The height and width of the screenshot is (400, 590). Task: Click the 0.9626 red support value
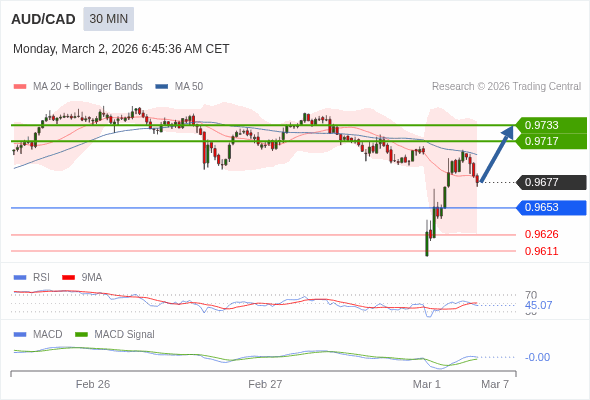541,234
